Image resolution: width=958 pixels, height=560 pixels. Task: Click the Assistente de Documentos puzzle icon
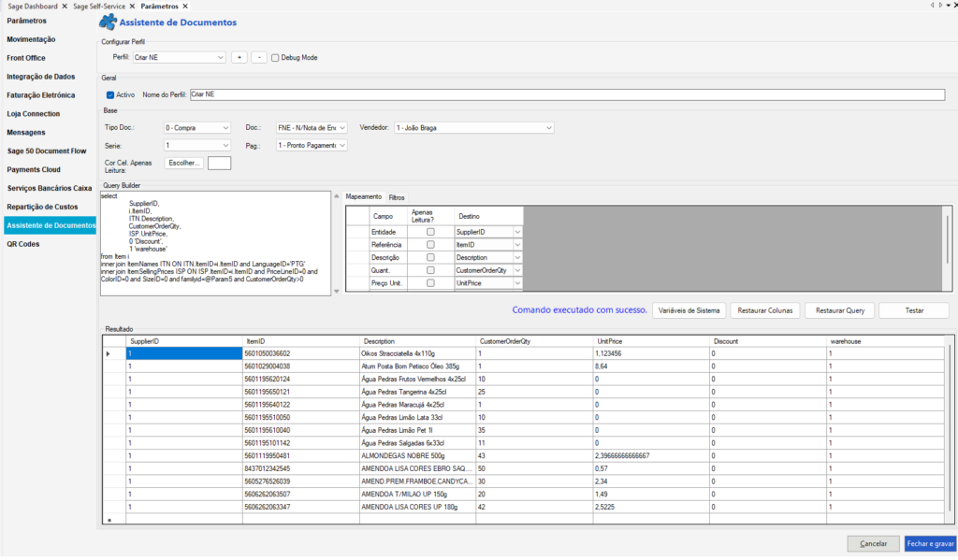[109, 22]
